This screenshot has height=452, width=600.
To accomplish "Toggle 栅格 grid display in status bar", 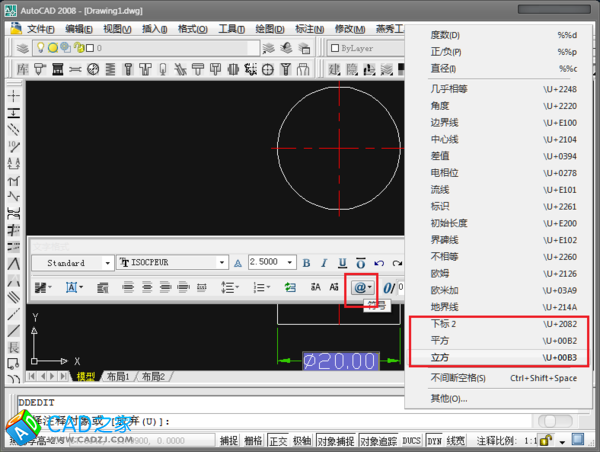I will pos(254,440).
